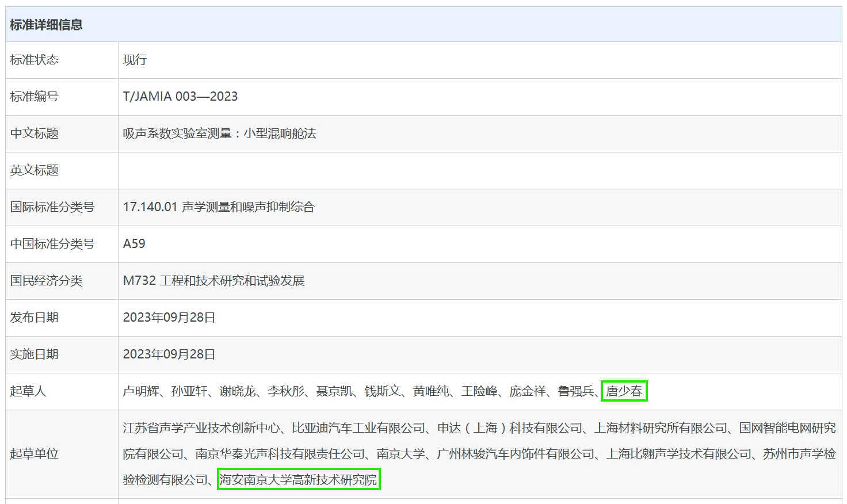The height and width of the screenshot is (504, 847).
Task: Click the date value in 实施日期 row
Action: [x=169, y=354]
